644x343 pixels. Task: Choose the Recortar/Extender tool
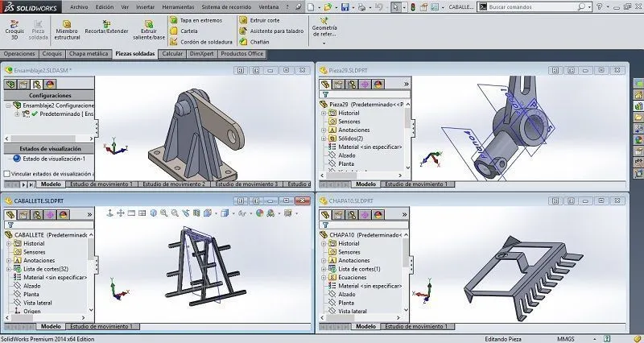pyautogui.click(x=106, y=27)
